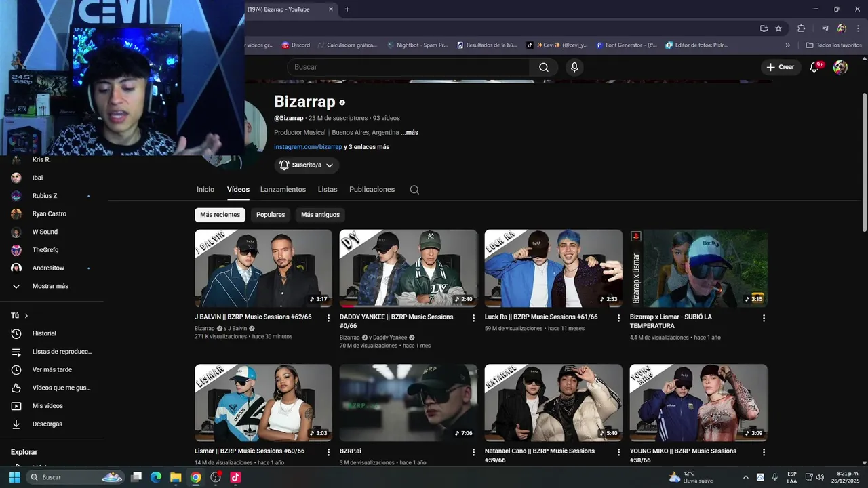Open Chrome extensions puzzle icon
The height and width of the screenshot is (488, 868).
[802, 28]
